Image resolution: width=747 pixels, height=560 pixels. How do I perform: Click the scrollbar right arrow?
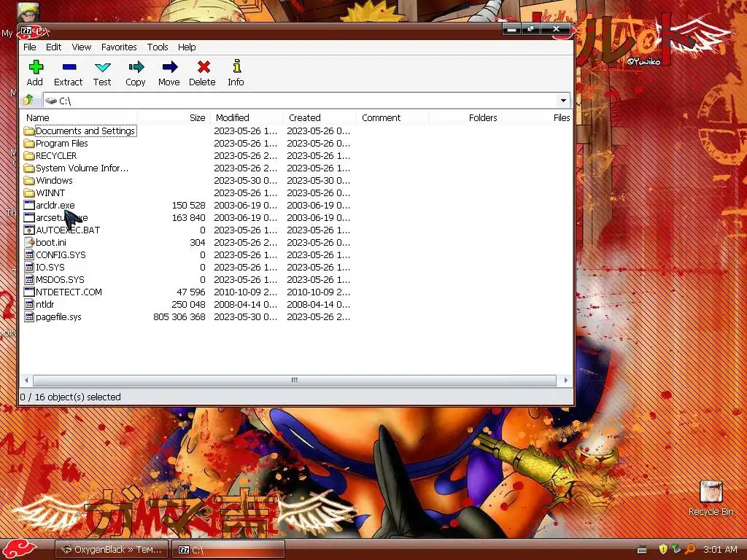point(565,380)
